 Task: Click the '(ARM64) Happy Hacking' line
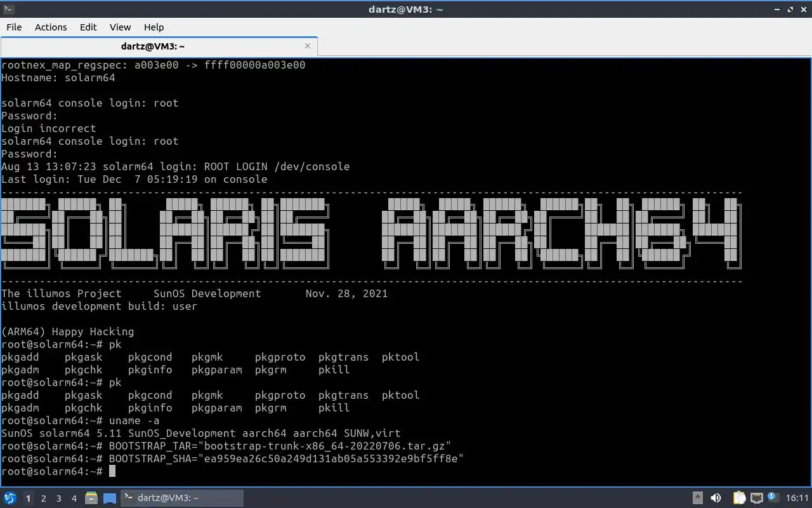click(68, 331)
